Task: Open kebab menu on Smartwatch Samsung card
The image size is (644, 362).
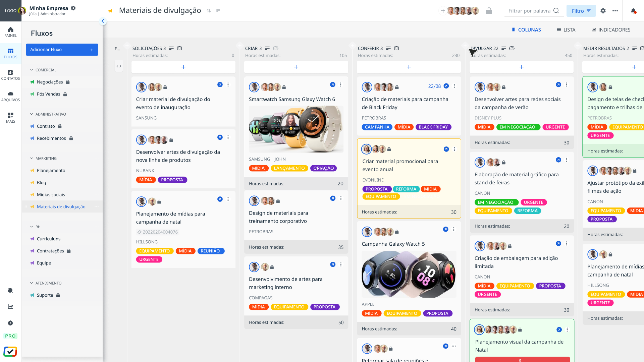Action: coord(341,85)
